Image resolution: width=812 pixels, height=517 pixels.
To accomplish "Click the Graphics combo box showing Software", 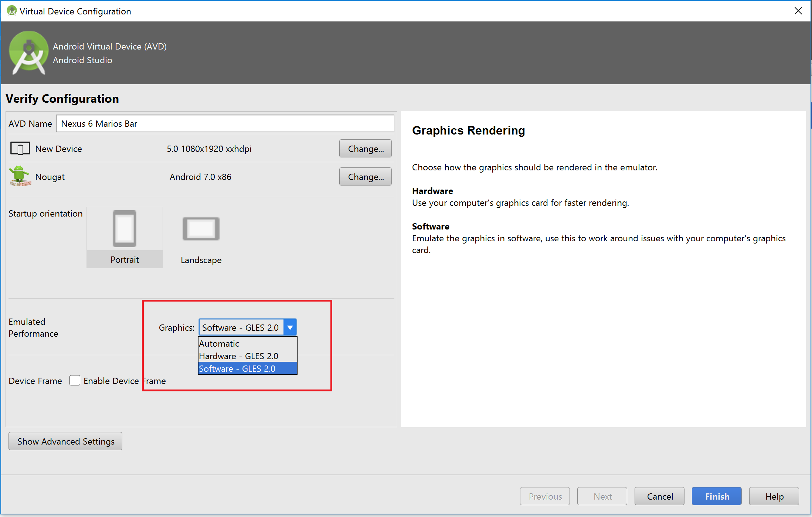I will click(x=241, y=327).
